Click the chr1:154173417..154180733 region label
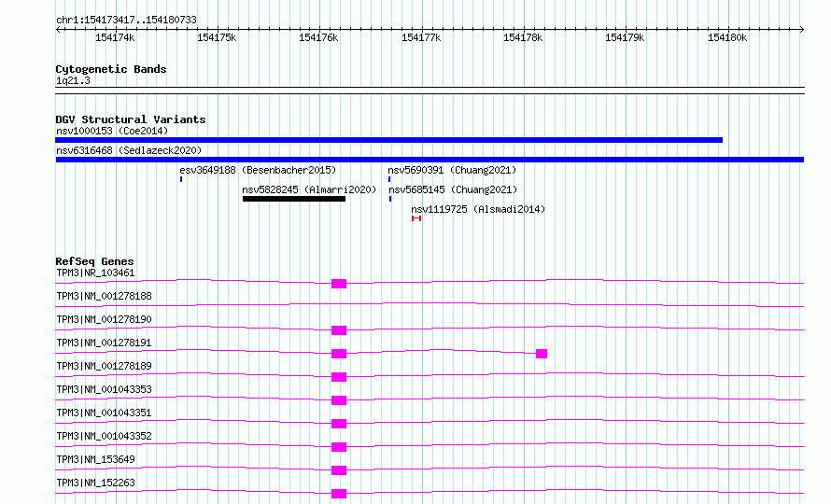Viewport: 831px width, 504px height. coord(126,21)
